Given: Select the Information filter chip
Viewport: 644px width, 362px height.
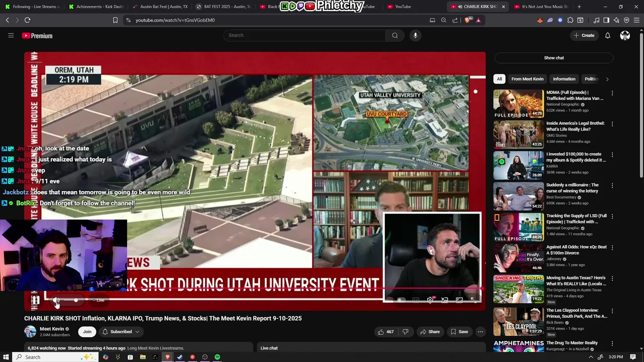Looking at the screenshot, I should 564,79.
